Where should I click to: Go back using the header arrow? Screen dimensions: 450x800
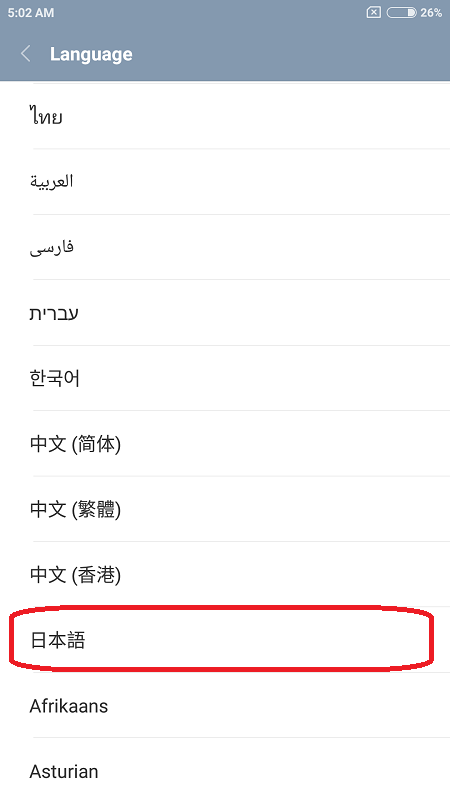click(x=26, y=54)
